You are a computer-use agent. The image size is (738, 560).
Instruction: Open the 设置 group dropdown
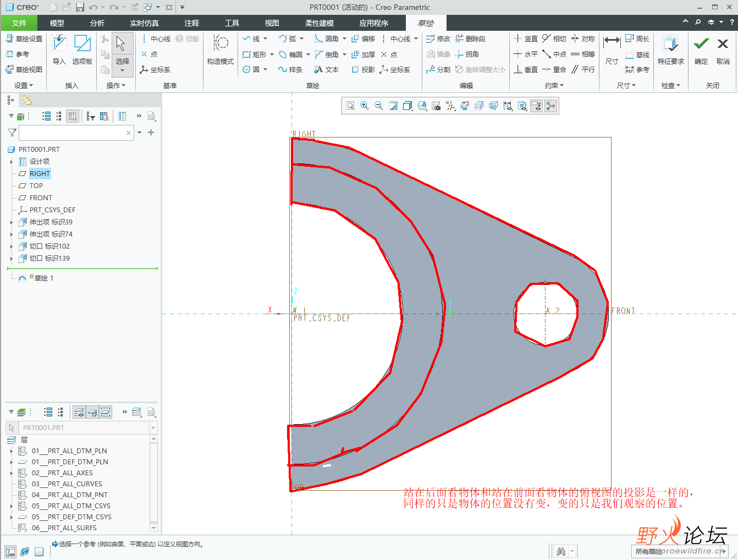click(x=24, y=85)
